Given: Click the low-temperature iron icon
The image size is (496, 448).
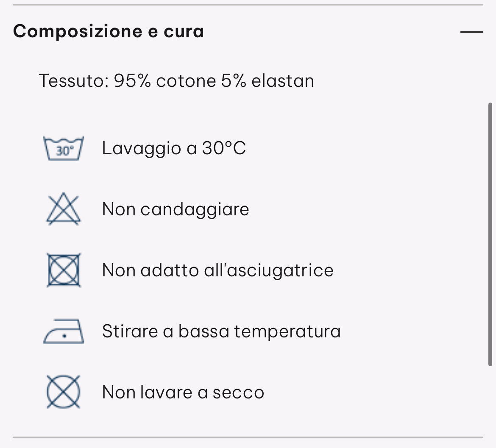Looking at the screenshot, I should click(64, 331).
